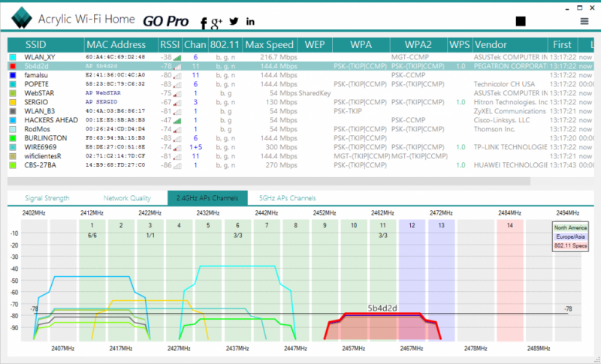Switch to the Network Quality tab

click(127, 198)
